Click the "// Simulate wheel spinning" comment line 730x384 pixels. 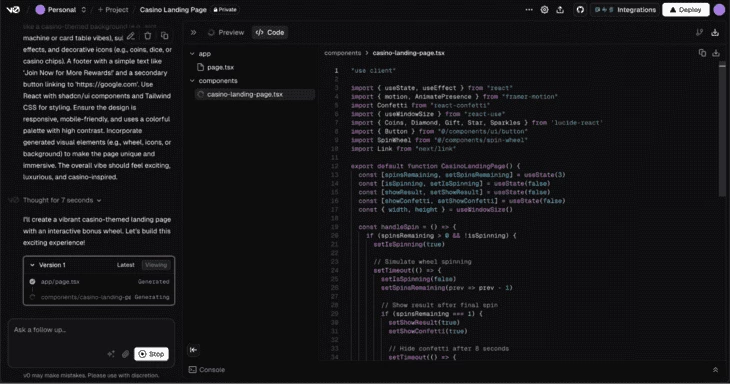(422, 262)
